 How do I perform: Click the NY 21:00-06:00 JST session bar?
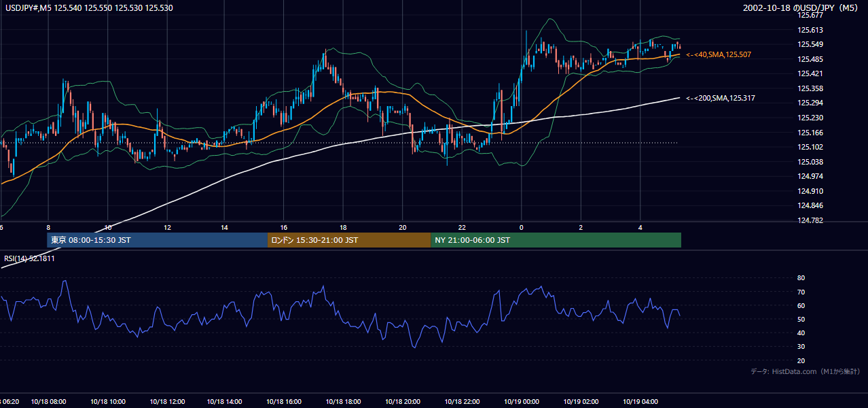coord(556,240)
